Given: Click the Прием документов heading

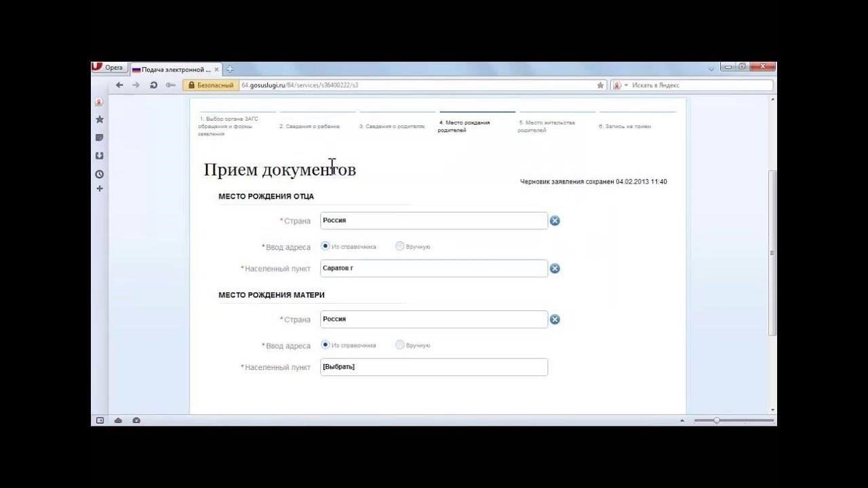Looking at the screenshot, I should pyautogui.click(x=280, y=169).
